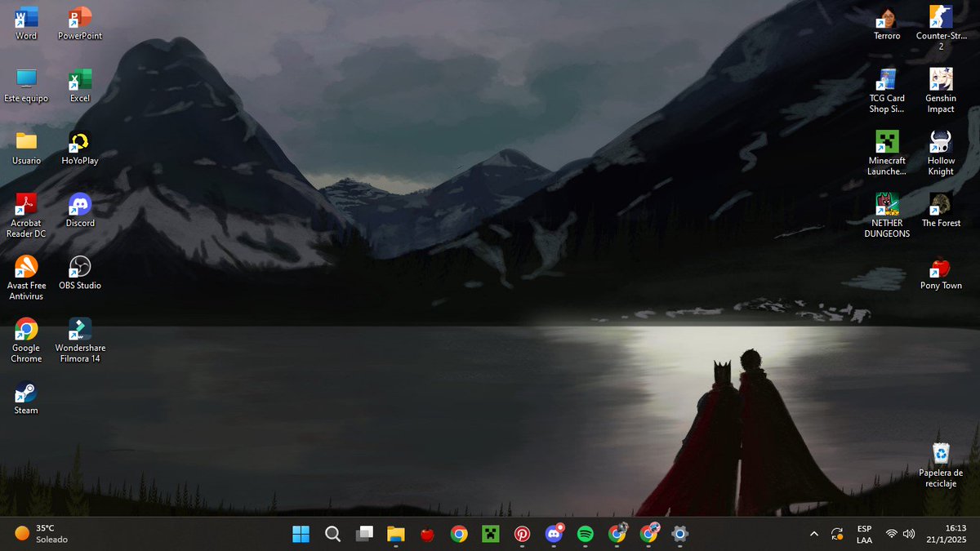Open File Explorer from the taskbar
The height and width of the screenshot is (551, 980).
(396, 534)
